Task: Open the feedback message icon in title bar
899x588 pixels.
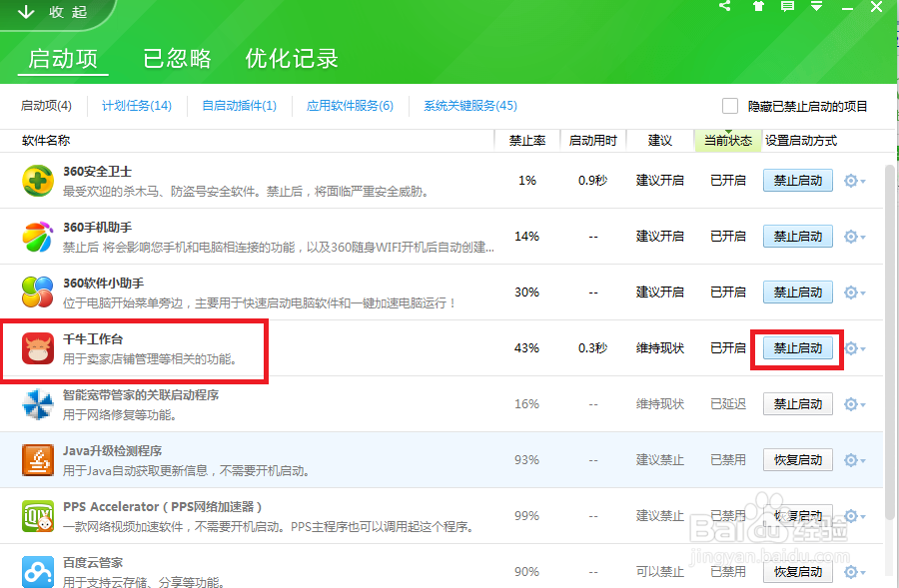Action: pos(787,6)
